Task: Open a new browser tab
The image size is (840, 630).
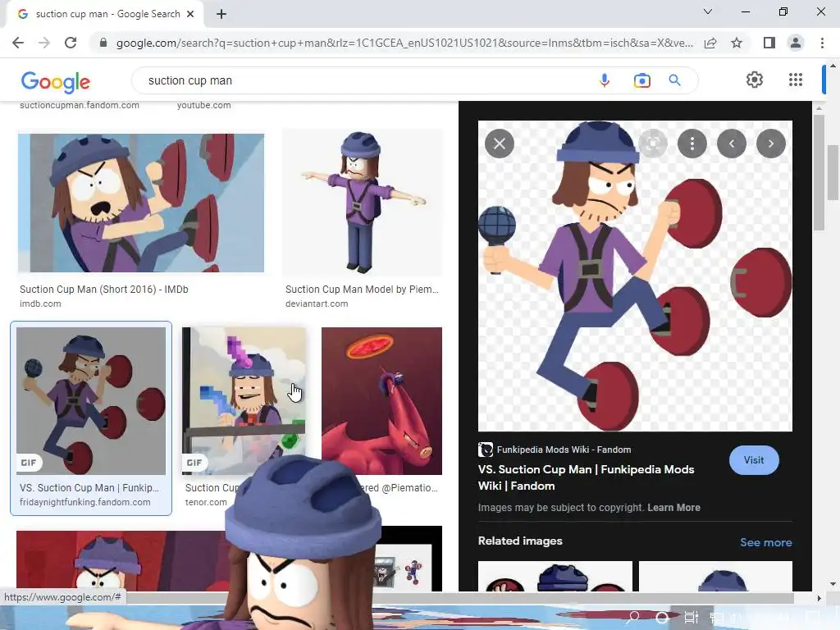Action: [221, 15]
